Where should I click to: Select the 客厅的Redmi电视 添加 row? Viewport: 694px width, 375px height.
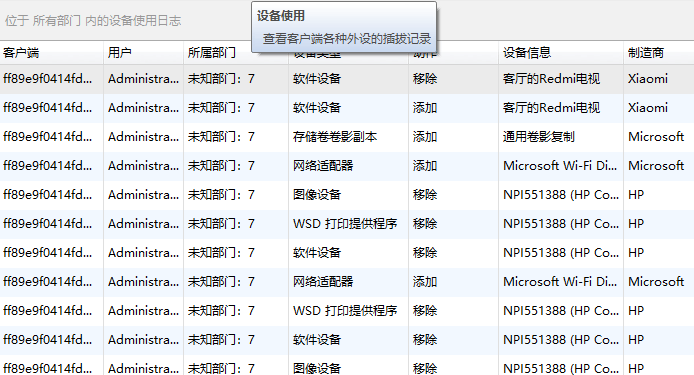pyautogui.click(x=347, y=108)
